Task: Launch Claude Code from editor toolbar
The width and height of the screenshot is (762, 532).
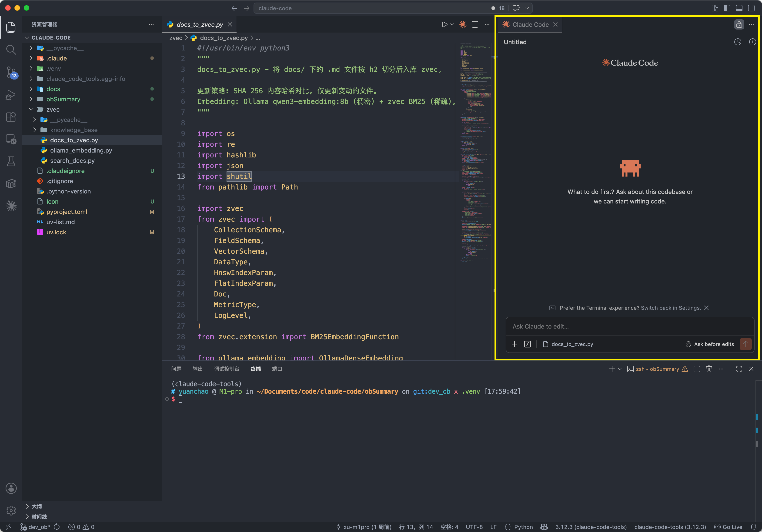Action: point(463,25)
